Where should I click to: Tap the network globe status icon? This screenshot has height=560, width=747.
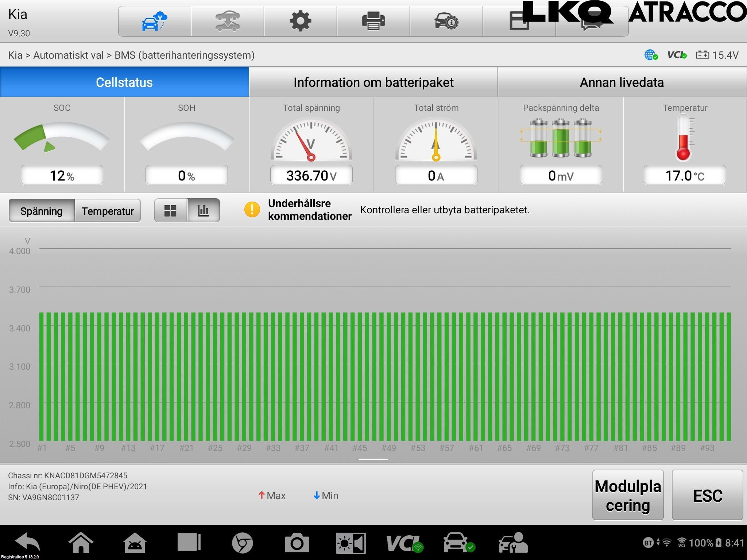coord(651,55)
